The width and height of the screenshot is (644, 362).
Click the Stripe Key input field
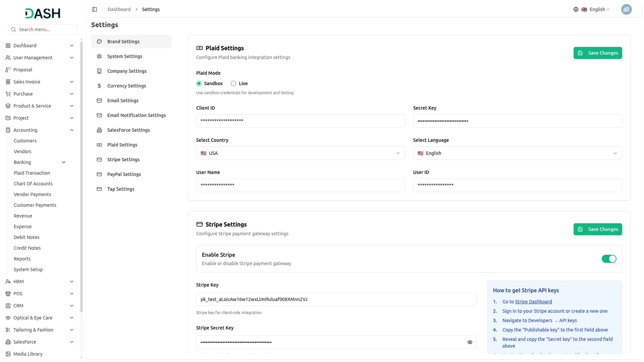(x=336, y=299)
